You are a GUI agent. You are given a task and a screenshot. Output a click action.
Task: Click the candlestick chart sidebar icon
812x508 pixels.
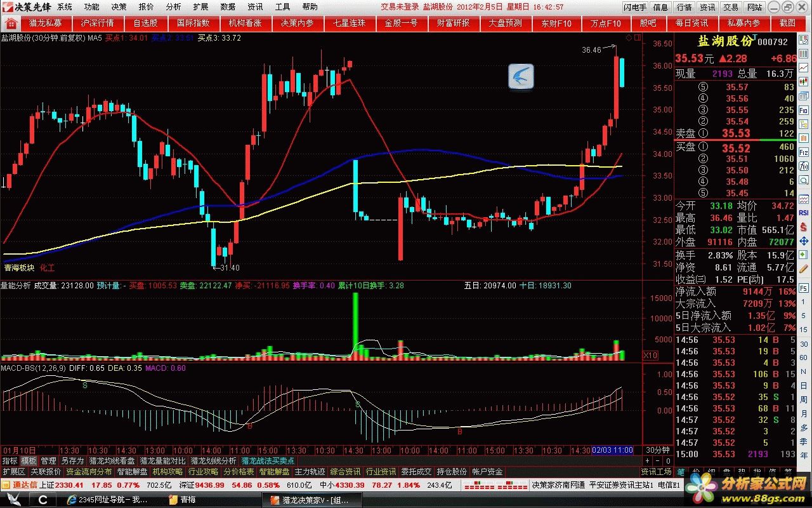point(804,81)
